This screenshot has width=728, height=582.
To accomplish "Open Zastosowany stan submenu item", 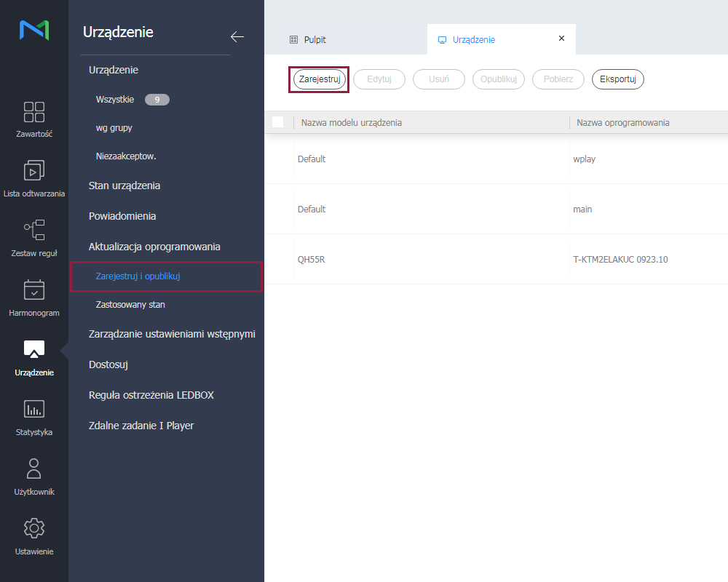I will point(130,305).
